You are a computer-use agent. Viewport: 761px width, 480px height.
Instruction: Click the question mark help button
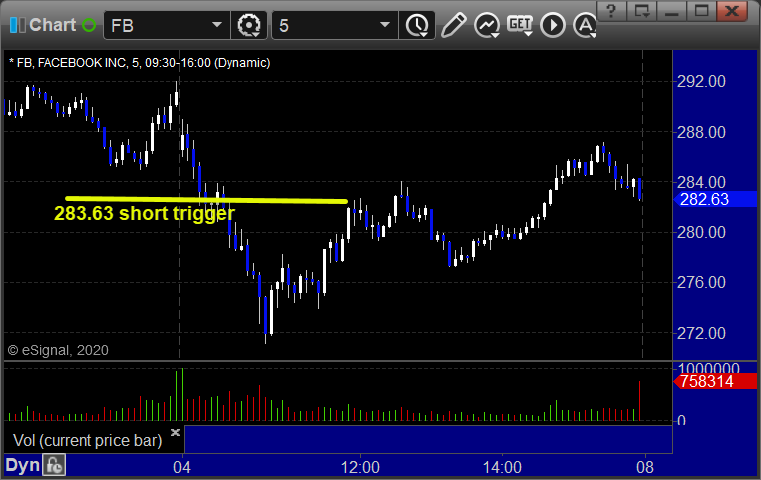(x=612, y=11)
